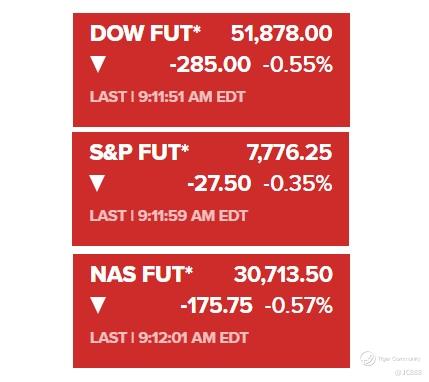This screenshot has width=429, height=382.
Task: Select the S&P price 7,776.25
Action: tap(290, 153)
